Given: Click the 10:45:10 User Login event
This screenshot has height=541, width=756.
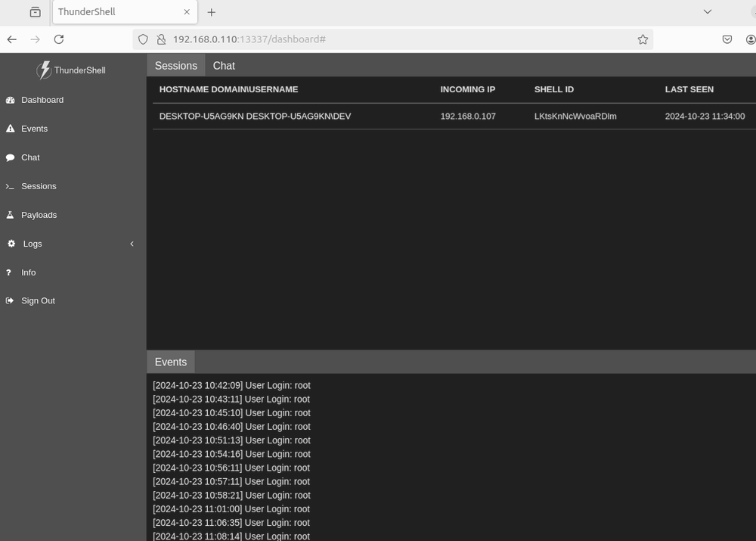Looking at the screenshot, I should tap(231, 413).
